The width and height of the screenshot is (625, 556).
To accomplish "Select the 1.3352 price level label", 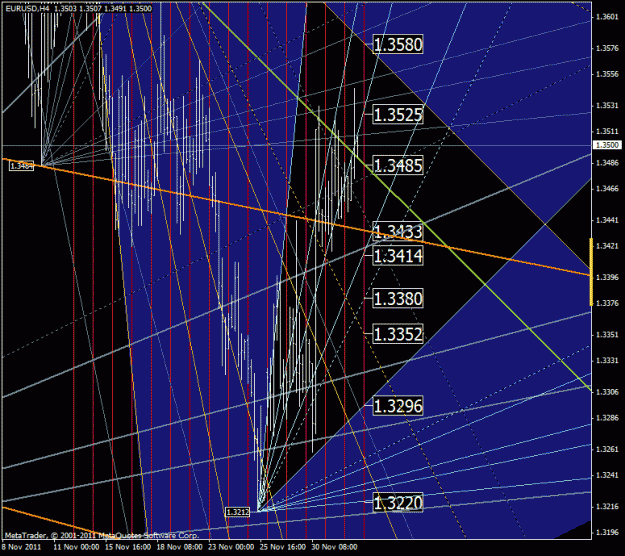I will pyautogui.click(x=398, y=334).
